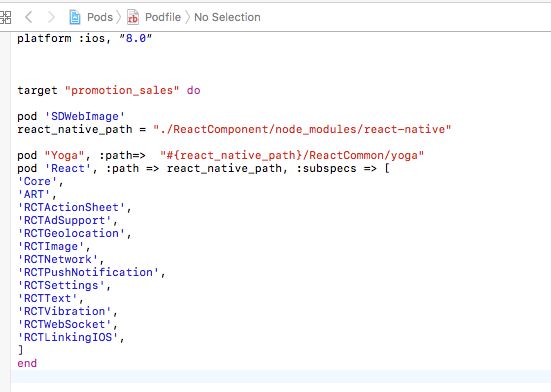Click the "promotion_sales" target string

tap(122, 90)
